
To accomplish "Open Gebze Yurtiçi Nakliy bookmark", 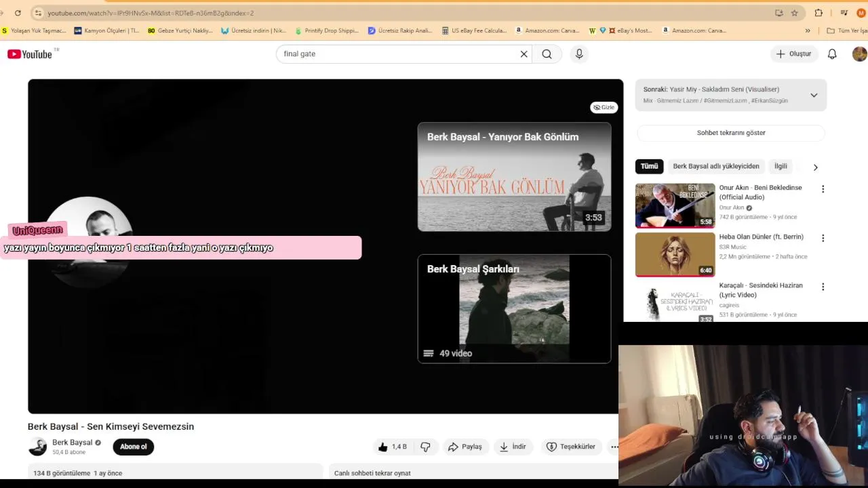I will (x=180, y=30).
